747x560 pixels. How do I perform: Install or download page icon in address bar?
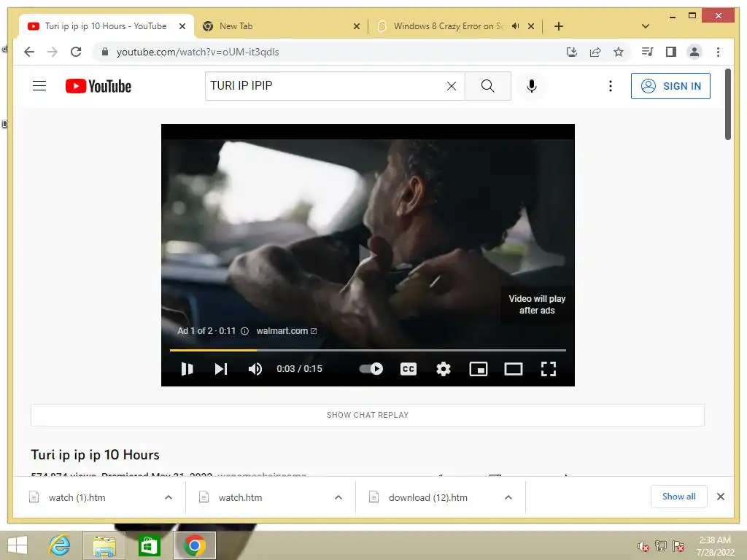(572, 52)
